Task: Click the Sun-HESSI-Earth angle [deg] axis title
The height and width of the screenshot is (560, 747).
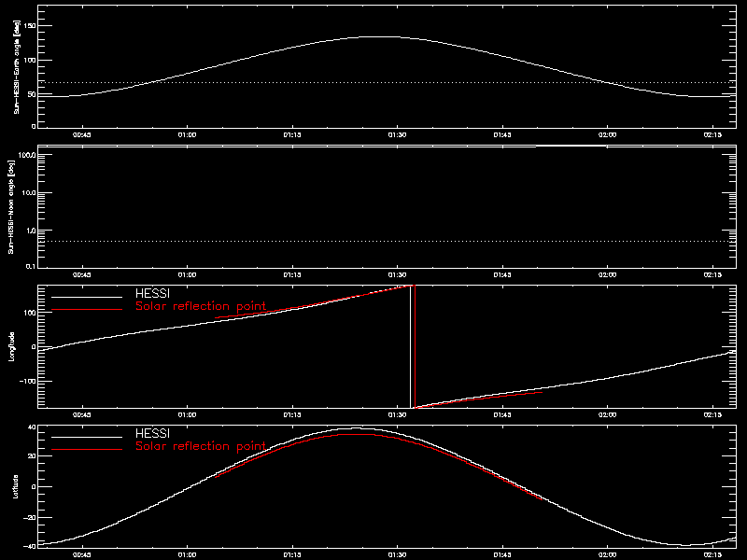Action: click(17, 66)
